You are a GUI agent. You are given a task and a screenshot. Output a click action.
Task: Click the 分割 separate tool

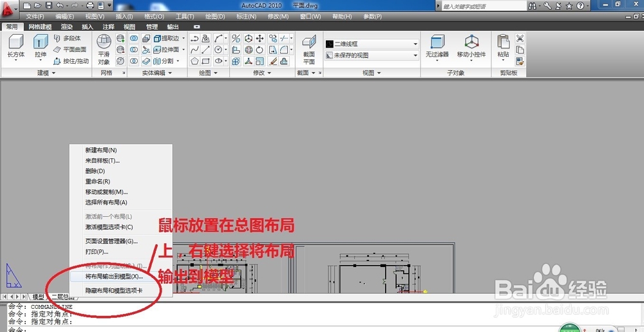164,61
